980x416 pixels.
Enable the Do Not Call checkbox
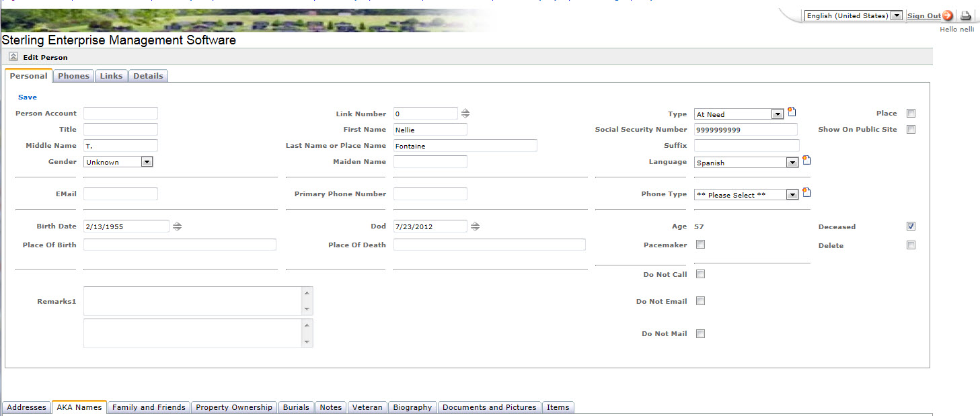(700, 274)
